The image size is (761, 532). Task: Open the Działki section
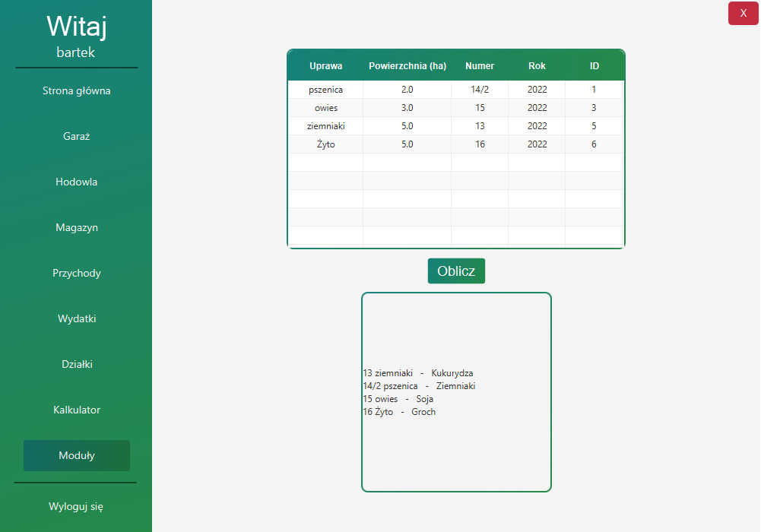click(x=76, y=364)
